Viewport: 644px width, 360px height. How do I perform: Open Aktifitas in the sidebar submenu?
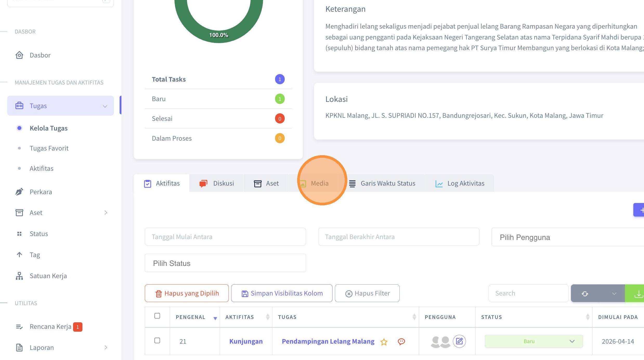(42, 168)
